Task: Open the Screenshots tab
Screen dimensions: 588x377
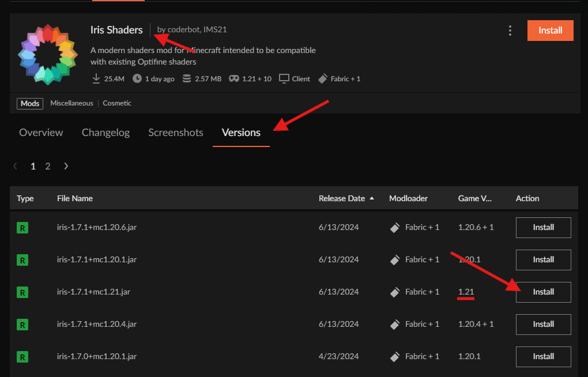Action: click(175, 133)
